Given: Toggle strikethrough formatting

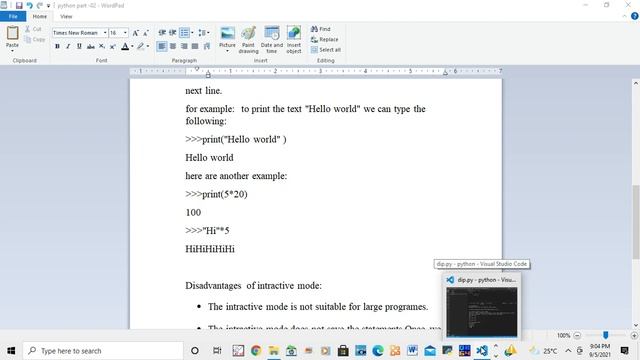Looking at the screenshot, I should [x=91, y=46].
